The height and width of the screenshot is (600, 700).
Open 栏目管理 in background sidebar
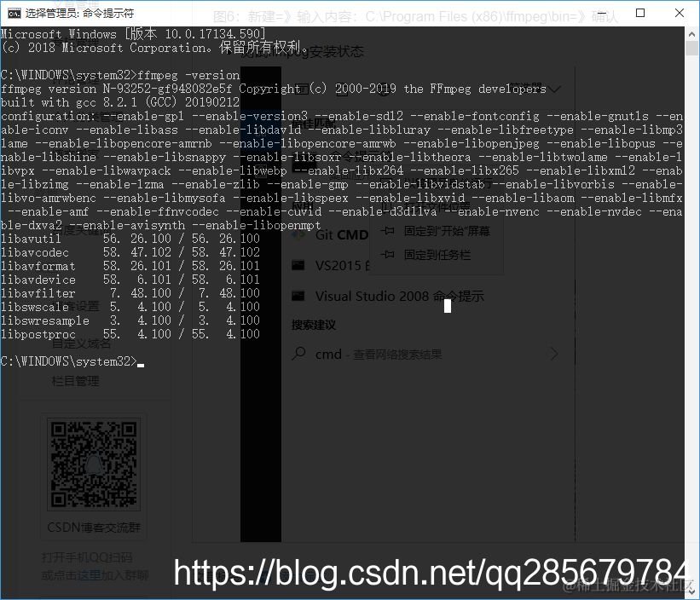75,381
